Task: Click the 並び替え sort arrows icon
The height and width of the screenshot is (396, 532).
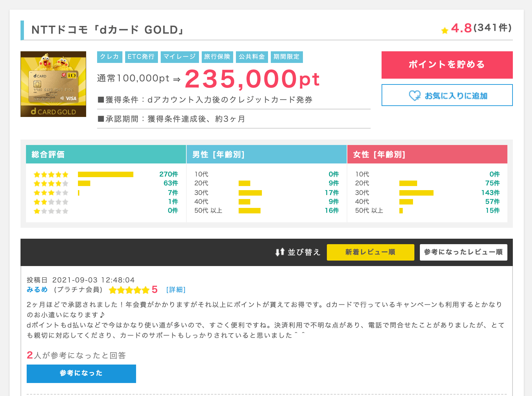Action: pos(280,252)
